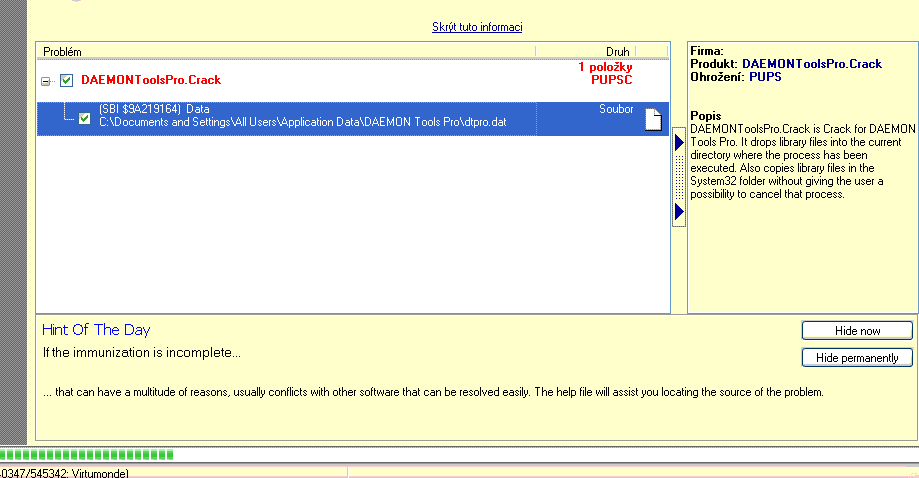This screenshot has height=478, width=919.
Task: Click the 'Druh' column header
Action: (586, 52)
